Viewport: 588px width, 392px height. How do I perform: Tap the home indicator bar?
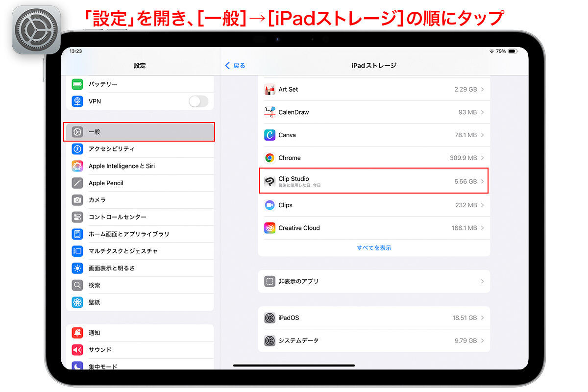coord(294,365)
